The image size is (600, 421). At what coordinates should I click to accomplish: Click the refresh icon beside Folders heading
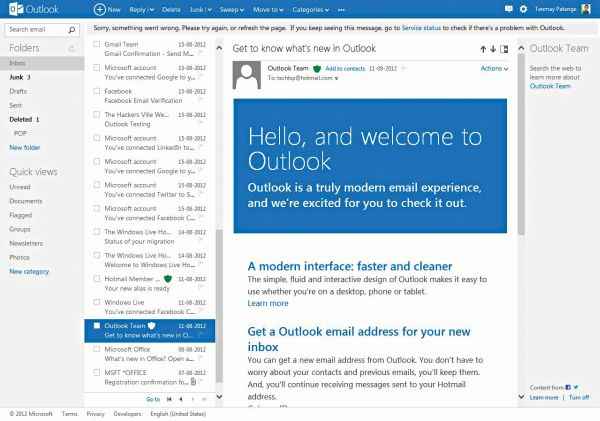pos(72,48)
